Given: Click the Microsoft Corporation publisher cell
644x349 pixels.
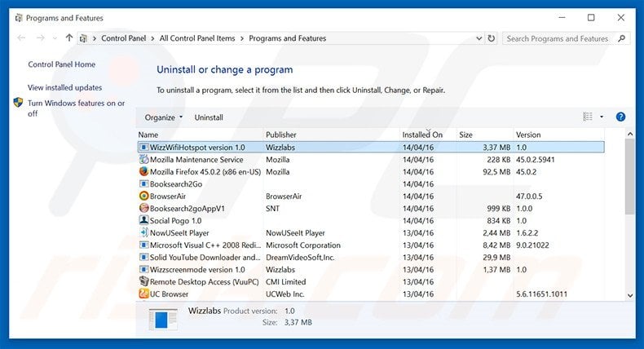Looking at the screenshot, I should coord(303,245).
